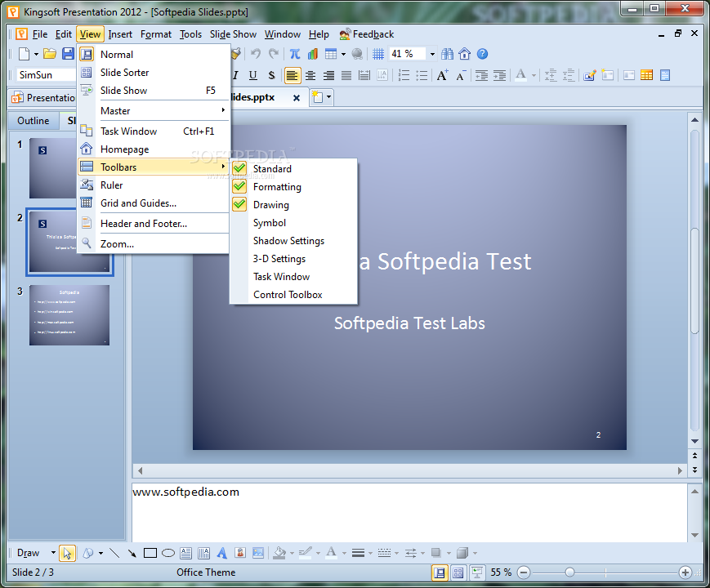Open the Slide Show menu in the menu bar
The width and height of the screenshot is (710, 588).
[x=233, y=34]
